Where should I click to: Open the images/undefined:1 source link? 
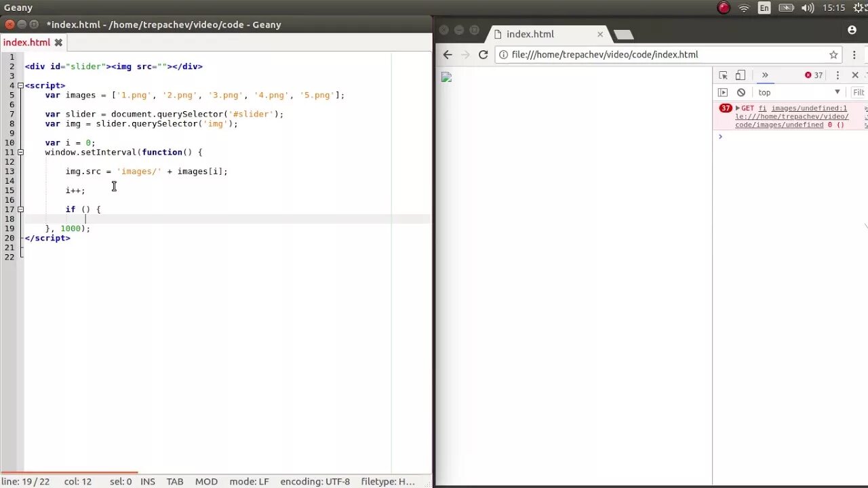[x=809, y=108]
